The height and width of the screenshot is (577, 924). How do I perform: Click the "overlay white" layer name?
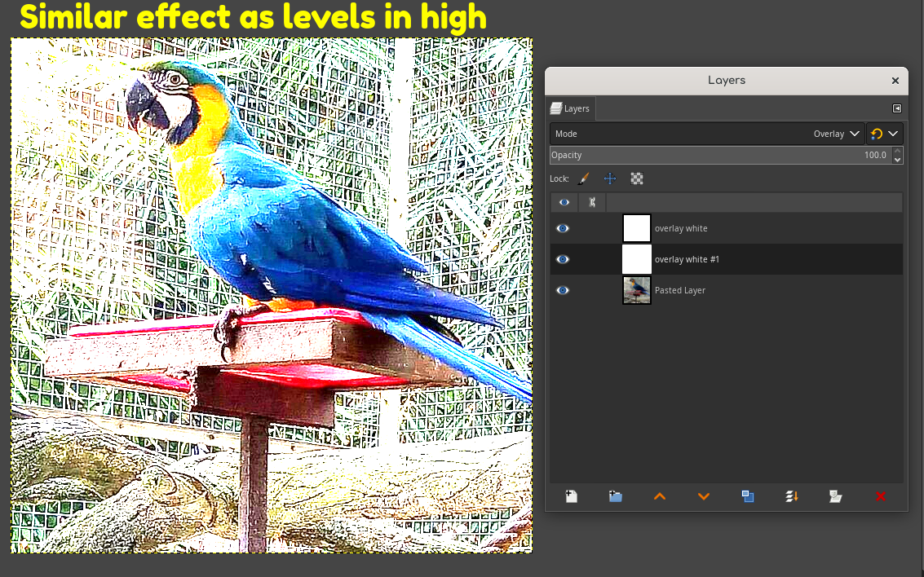pos(681,228)
